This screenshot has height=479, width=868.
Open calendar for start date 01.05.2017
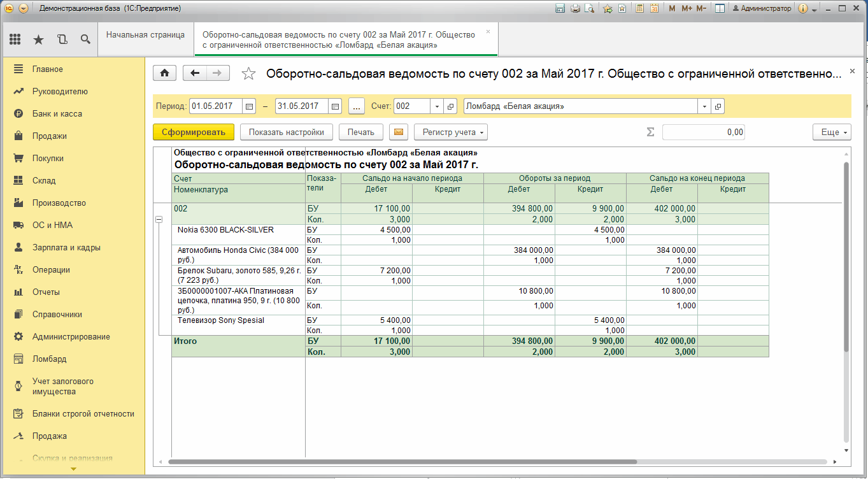point(250,106)
